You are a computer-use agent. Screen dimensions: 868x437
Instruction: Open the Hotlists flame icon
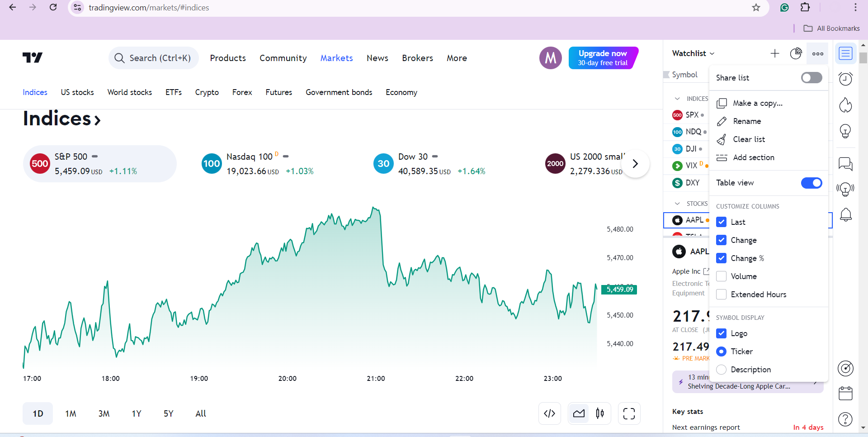[845, 105]
